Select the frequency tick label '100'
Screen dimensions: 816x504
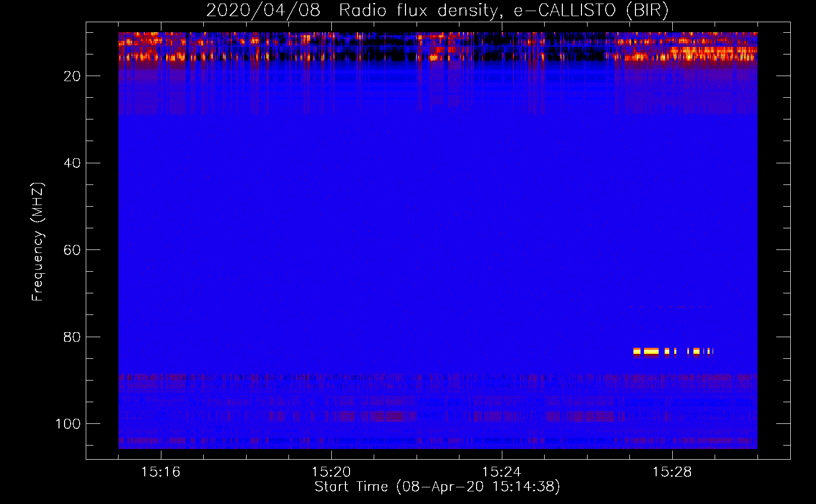pyautogui.click(x=68, y=424)
